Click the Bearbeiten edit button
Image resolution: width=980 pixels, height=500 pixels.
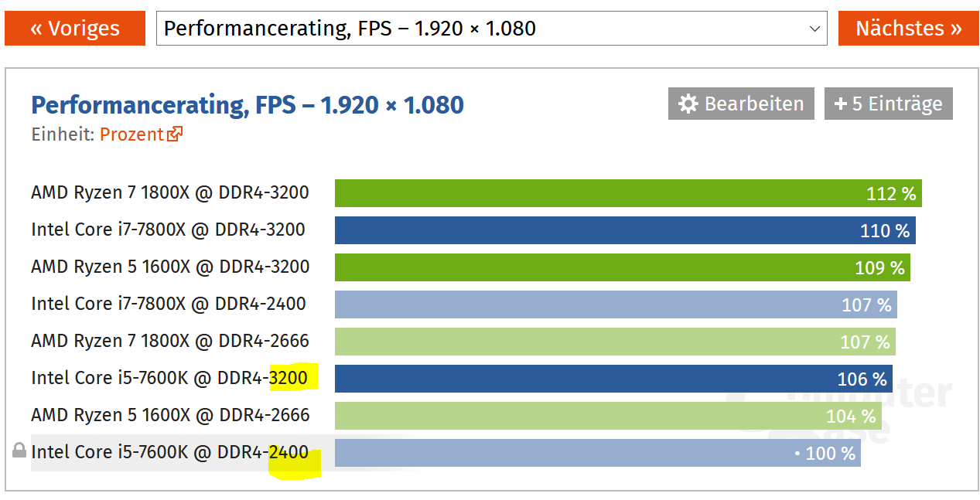pyautogui.click(x=741, y=104)
